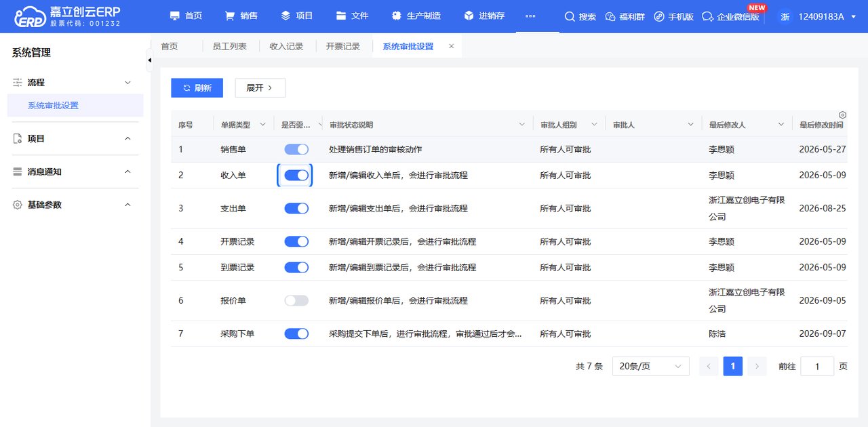This screenshot has height=427, width=868.
Task: Go to previous page arrow
Action: coord(708,366)
